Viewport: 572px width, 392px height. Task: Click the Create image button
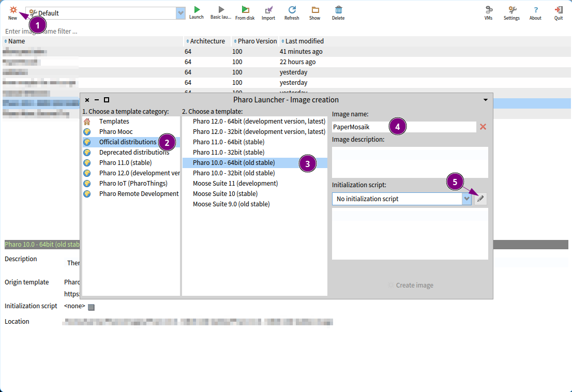coord(411,285)
